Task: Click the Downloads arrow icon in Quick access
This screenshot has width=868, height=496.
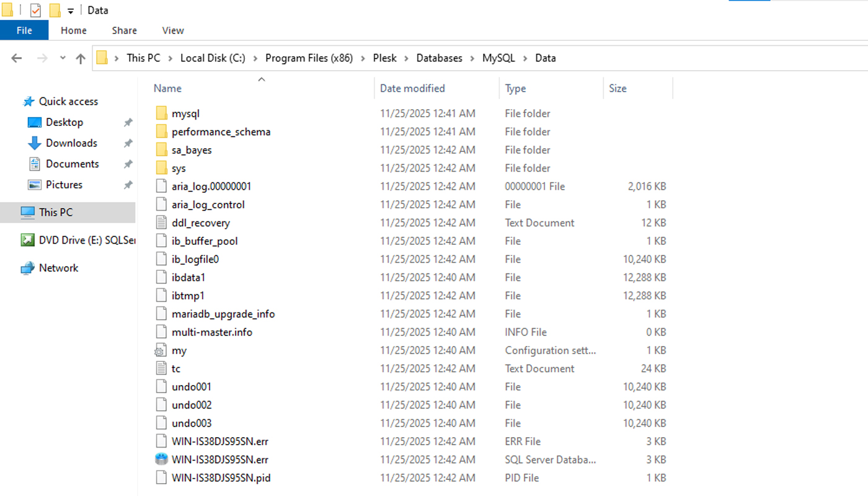Action: (x=35, y=143)
